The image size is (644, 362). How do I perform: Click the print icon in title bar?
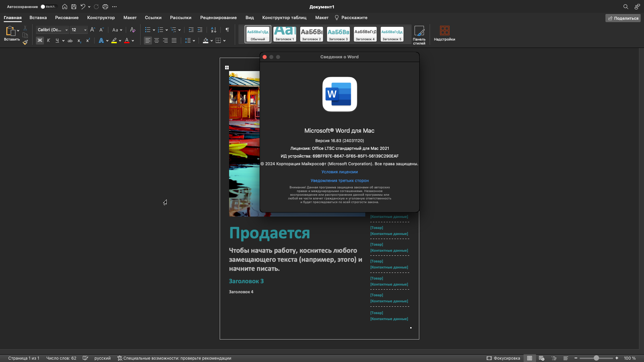click(x=105, y=7)
